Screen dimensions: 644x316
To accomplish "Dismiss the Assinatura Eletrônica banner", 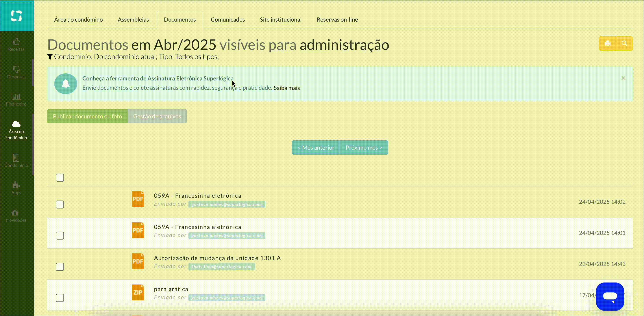I will point(624,78).
